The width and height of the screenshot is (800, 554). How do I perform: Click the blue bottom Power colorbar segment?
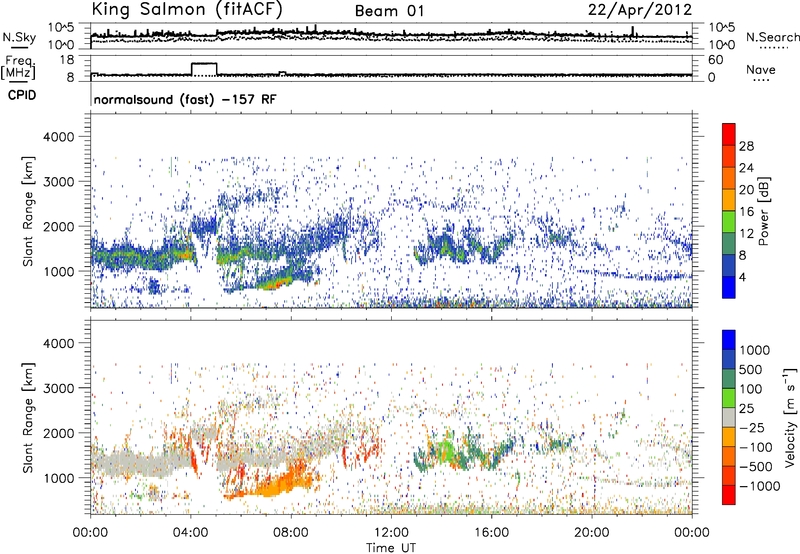729,287
